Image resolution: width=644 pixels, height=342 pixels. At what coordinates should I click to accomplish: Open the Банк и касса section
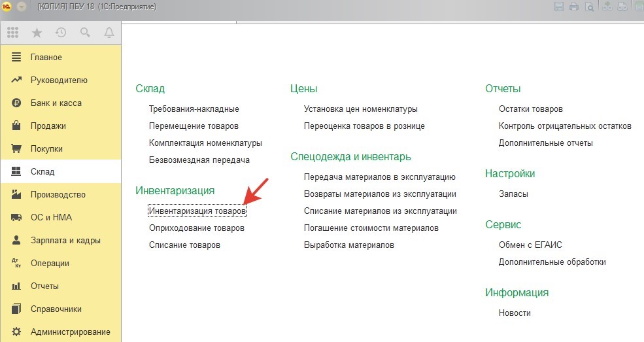tap(56, 103)
